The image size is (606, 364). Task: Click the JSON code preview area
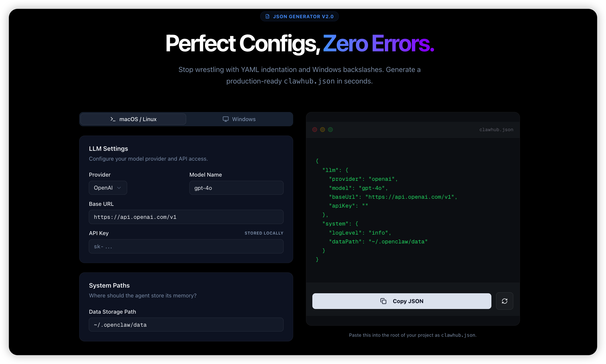[x=413, y=210]
